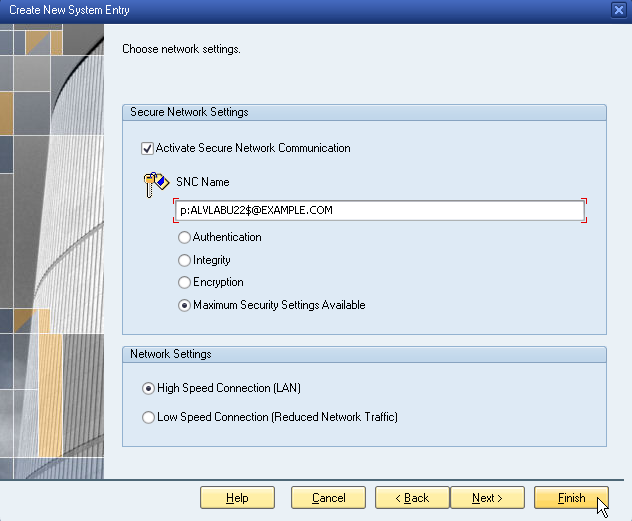The width and height of the screenshot is (632, 521).
Task: Advance the wizard with Next
Action: [486, 498]
